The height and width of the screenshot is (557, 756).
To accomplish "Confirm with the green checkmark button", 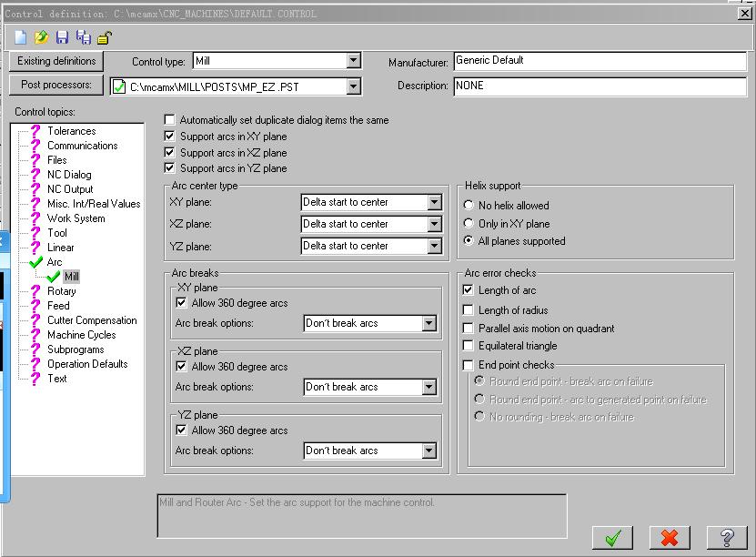I will pyautogui.click(x=612, y=537).
